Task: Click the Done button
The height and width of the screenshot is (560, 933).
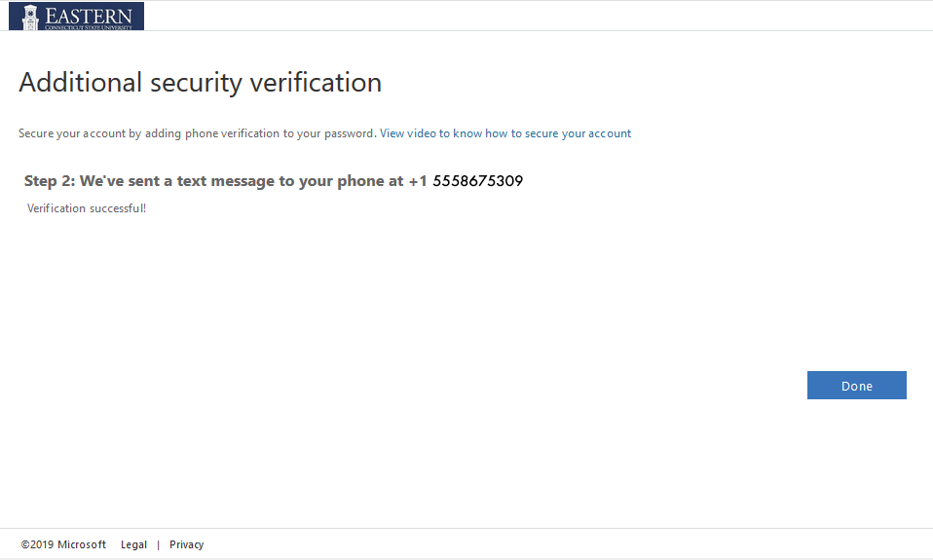Action: (x=856, y=386)
